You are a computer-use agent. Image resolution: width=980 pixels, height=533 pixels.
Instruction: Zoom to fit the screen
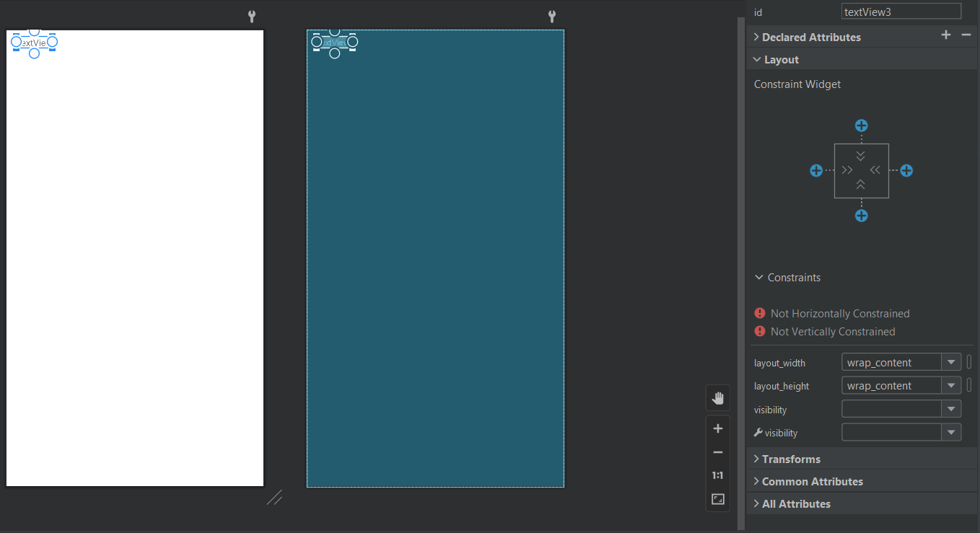pyautogui.click(x=717, y=498)
